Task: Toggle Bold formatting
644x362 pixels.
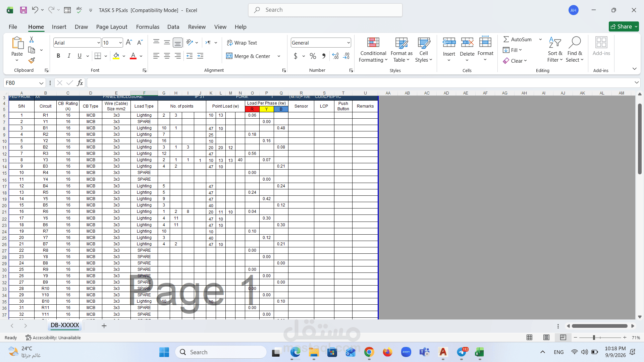Action: (x=58, y=56)
